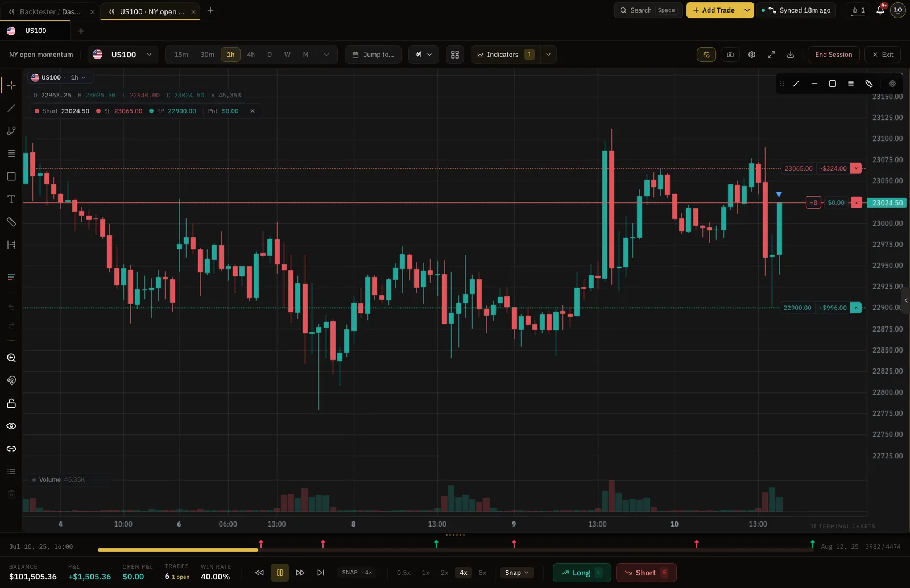Screen dimensions: 910x588
Task: Toggle the highlighted calendar icon button
Action: (x=706, y=55)
